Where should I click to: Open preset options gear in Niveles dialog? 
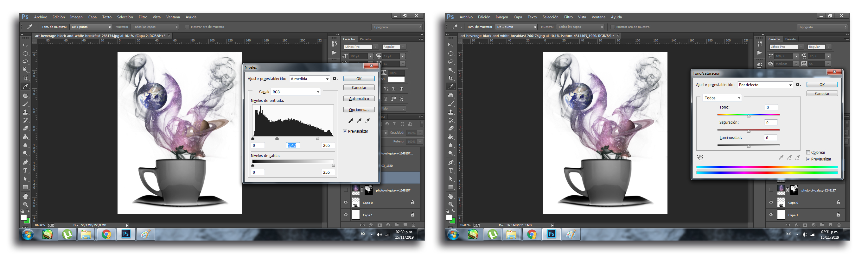click(335, 78)
